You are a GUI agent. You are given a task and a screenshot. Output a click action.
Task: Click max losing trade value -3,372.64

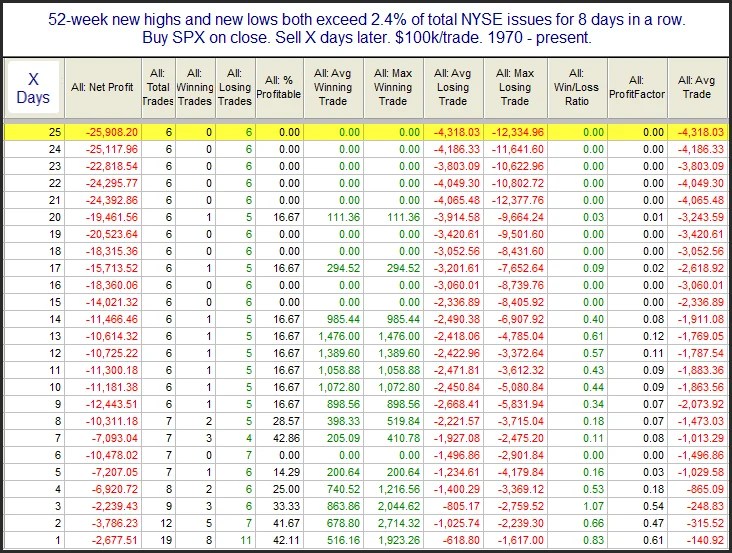(521, 353)
